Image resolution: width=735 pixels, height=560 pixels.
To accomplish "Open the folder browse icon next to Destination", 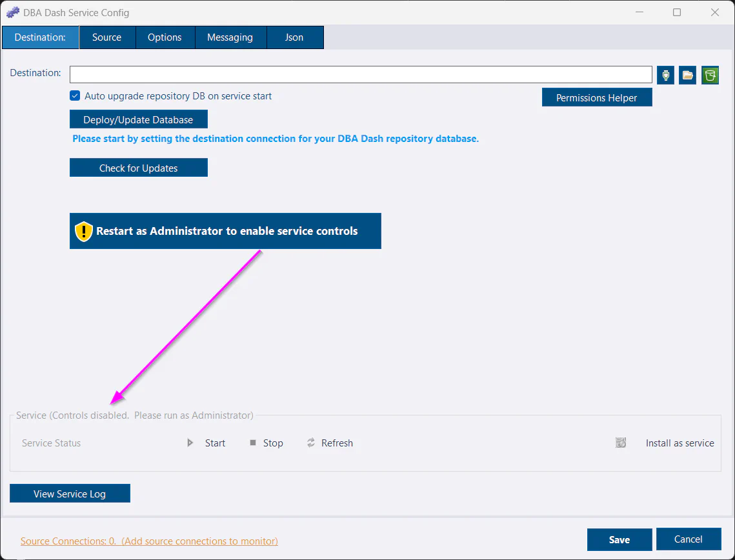I will [x=687, y=75].
